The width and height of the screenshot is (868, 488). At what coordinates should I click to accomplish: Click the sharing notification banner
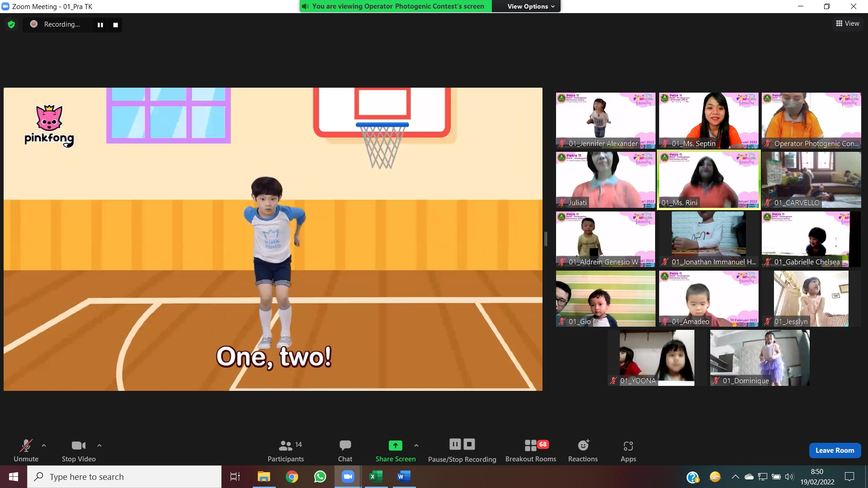point(396,6)
